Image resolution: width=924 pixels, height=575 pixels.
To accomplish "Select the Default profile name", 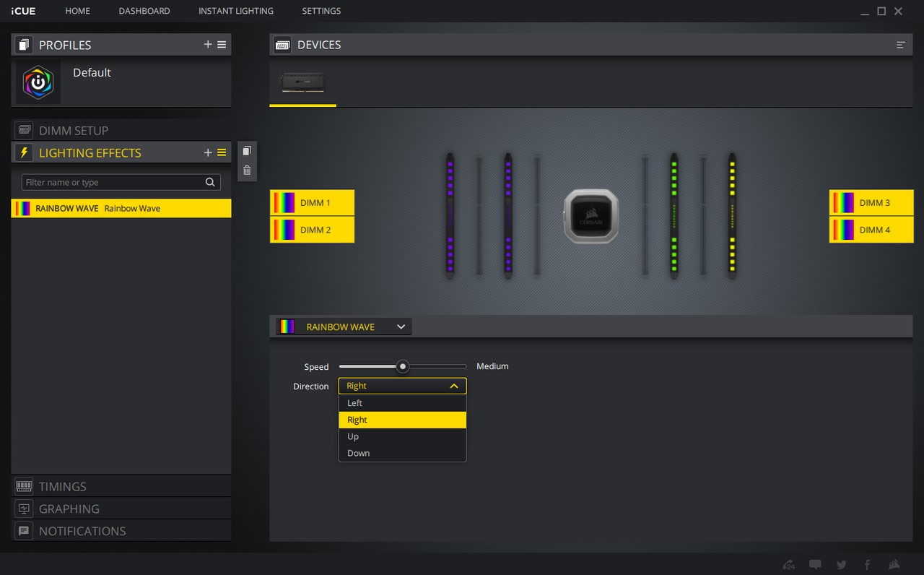I will (x=92, y=72).
